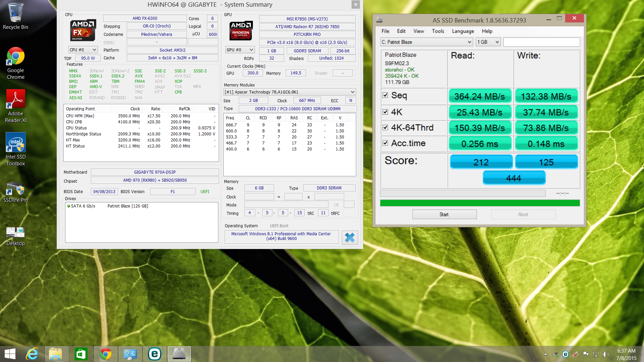644x362 pixels.
Task: Open the Language menu
Action: point(463,31)
